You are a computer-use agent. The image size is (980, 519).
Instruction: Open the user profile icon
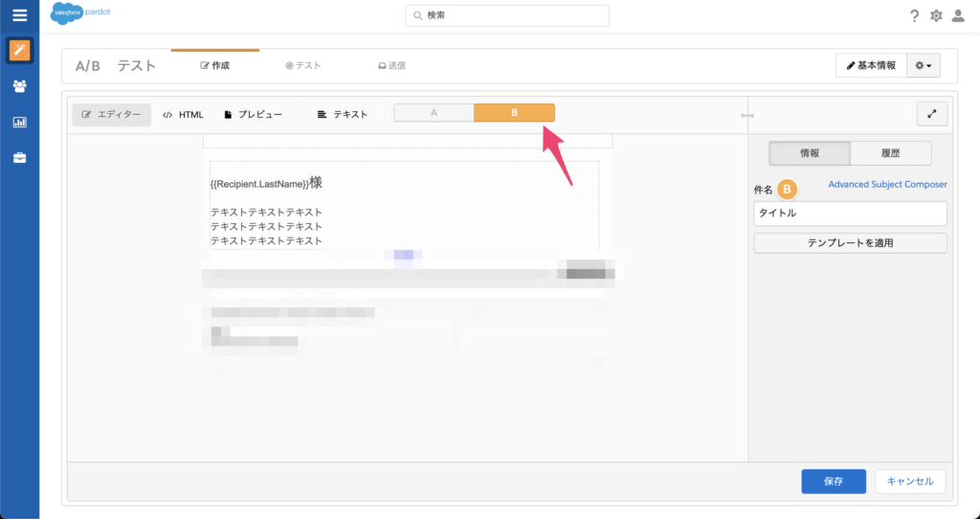coord(958,15)
